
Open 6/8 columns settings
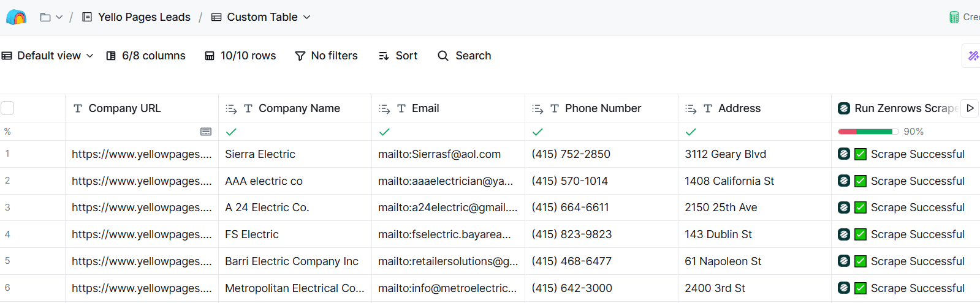coord(146,56)
